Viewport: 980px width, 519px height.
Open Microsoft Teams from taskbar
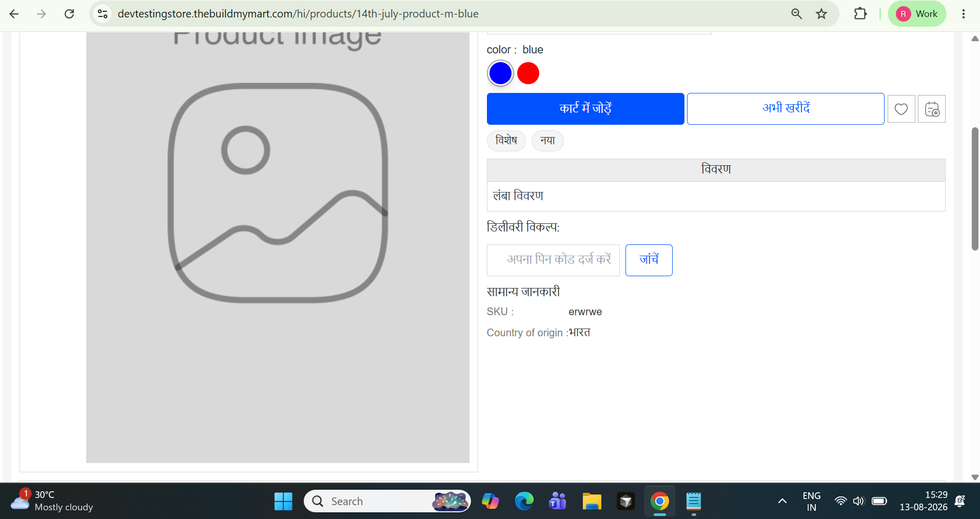click(x=558, y=501)
